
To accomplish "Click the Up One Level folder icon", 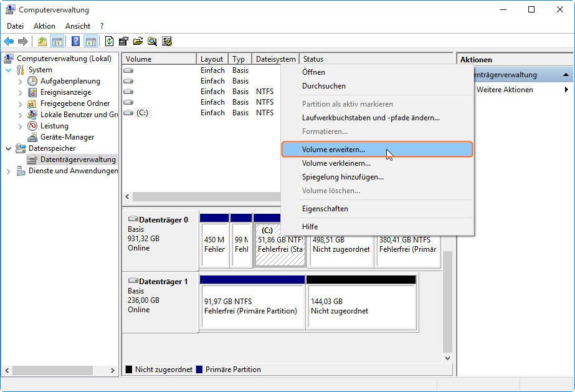I will [x=42, y=41].
